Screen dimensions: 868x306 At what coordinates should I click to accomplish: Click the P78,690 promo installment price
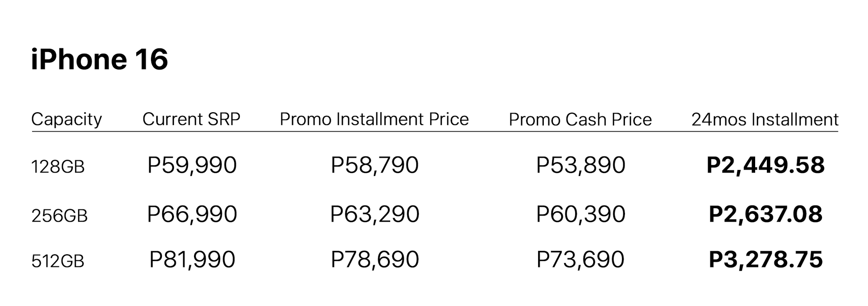tap(375, 260)
